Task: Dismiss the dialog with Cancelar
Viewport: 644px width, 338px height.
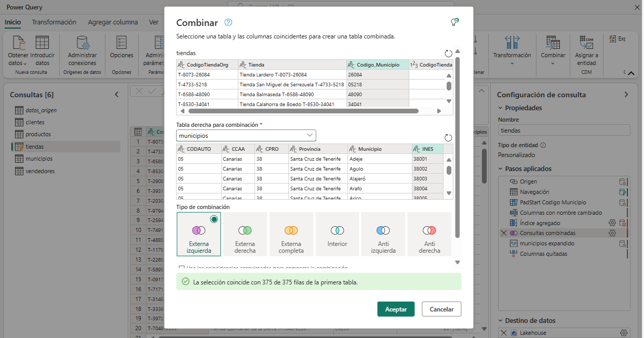Action: pyautogui.click(x=441, y=309)
